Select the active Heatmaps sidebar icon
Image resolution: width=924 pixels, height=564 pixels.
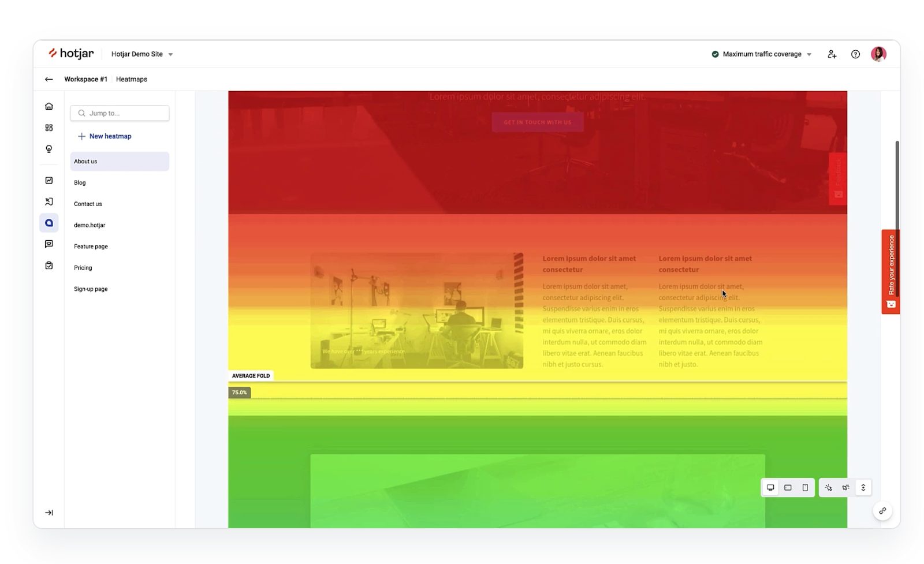pyautogui.click(x=49, y=223)
